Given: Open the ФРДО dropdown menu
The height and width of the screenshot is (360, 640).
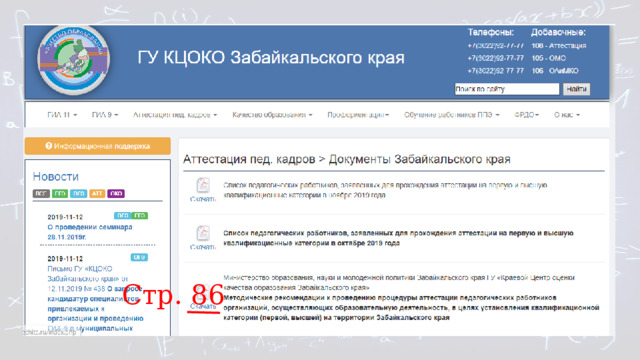Looking at the screenshot, I should pyautogui.click(x=527, y=115).
